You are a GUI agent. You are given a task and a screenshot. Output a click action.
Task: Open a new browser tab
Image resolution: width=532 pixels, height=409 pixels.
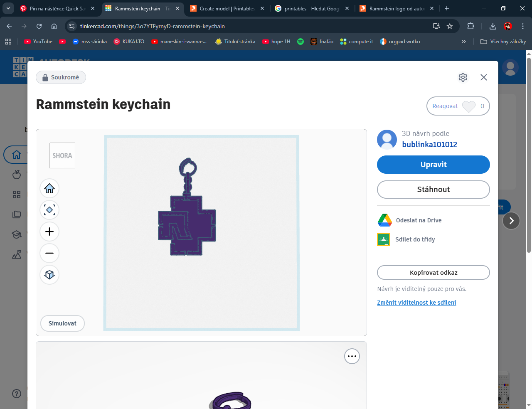click(x=447, y=8)
